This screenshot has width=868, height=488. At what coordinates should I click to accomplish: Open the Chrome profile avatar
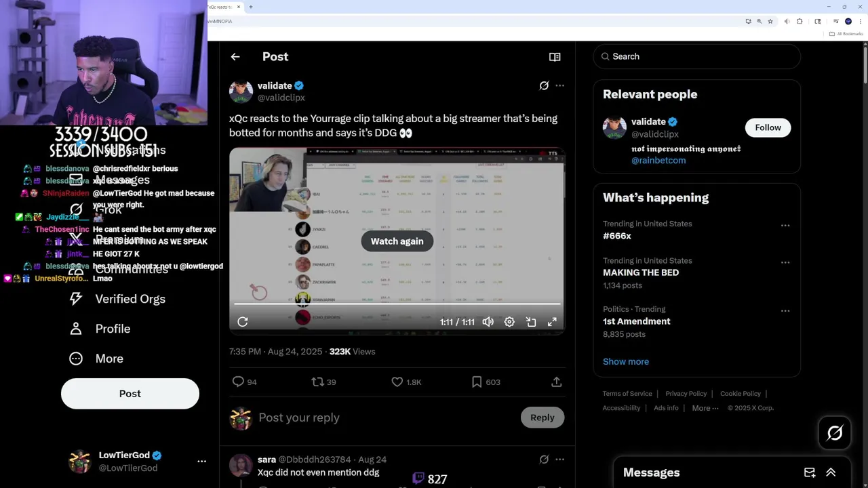[x=848, y=21]
